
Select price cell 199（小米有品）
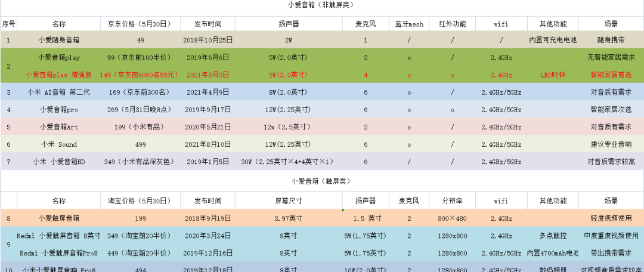point(140,127)
